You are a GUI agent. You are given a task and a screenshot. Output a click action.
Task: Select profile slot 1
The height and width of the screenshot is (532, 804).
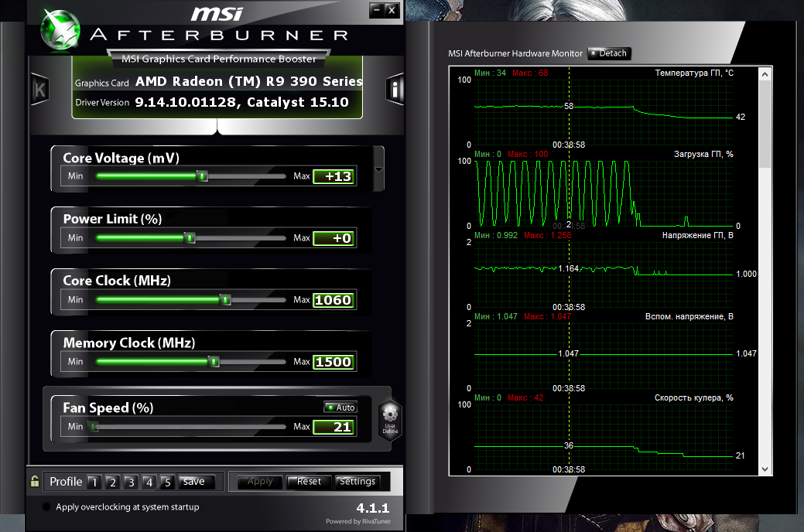click(x=94, y=482)
